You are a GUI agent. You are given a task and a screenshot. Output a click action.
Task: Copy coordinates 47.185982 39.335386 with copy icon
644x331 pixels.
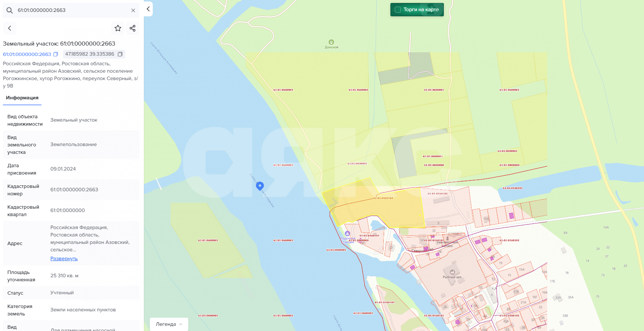click(120, 54)
